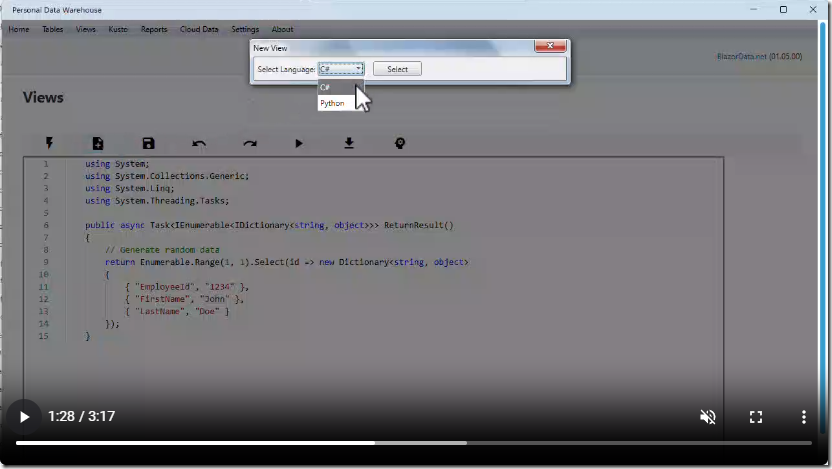
Task: Run the view with the play icon
Action: pyautogui.click(x=299, y=143)
